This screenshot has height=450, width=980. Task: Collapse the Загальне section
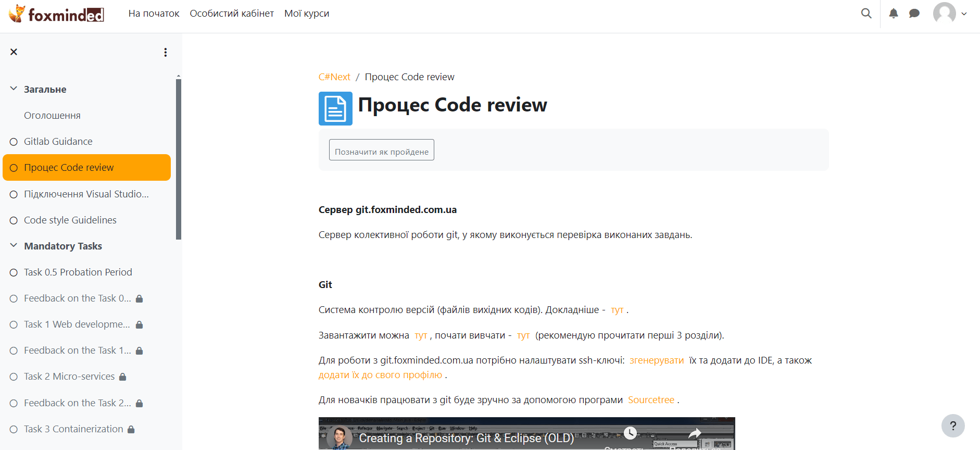14,89
